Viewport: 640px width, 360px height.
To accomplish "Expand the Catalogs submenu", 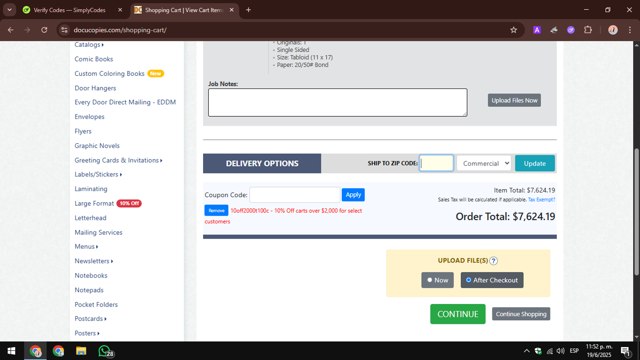I will tap(89, 44).
